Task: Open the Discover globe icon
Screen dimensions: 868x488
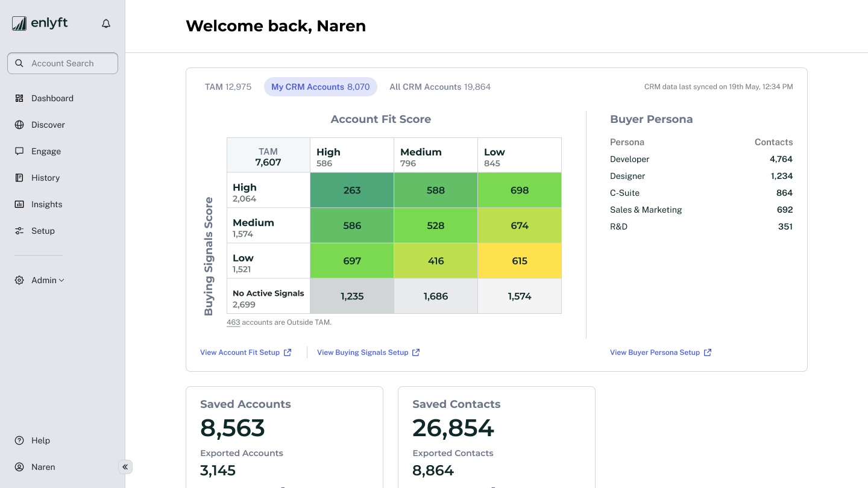Action: (x=19, y=125)
